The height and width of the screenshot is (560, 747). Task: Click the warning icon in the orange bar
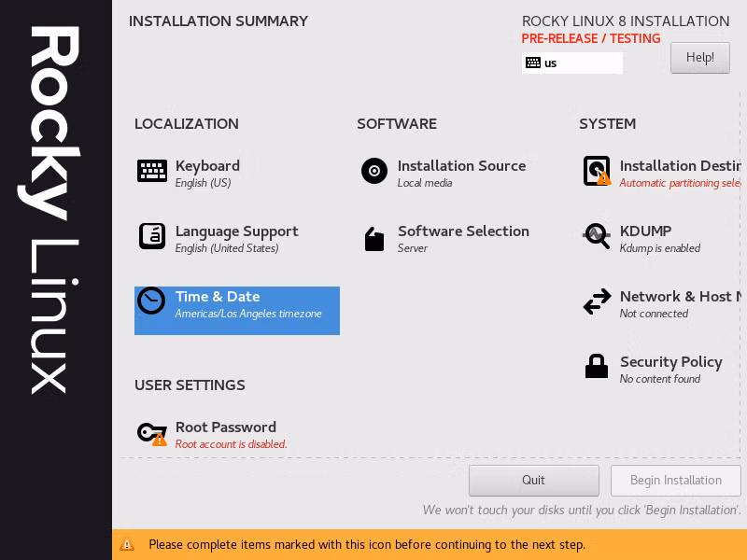(x=127, y=544)
